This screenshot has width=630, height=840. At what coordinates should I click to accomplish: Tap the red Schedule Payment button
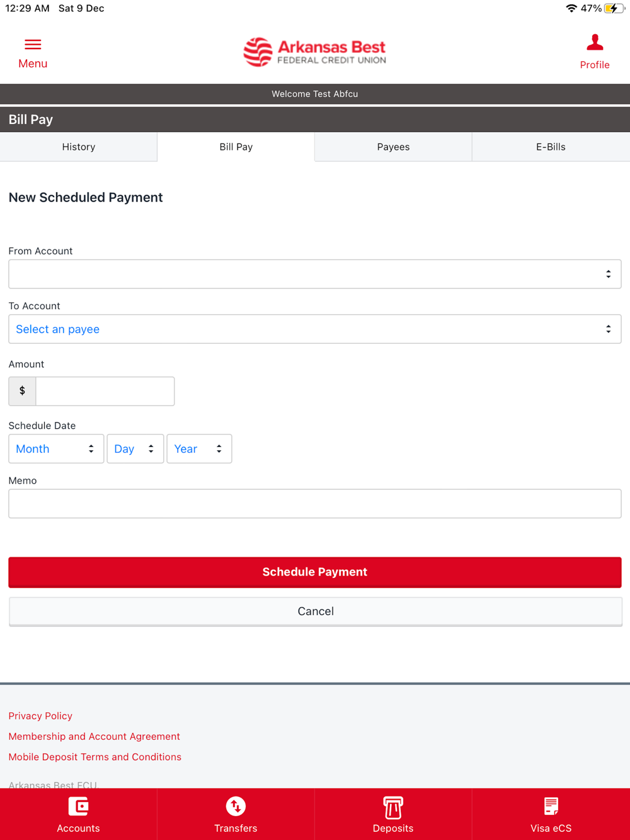(315, 572)
